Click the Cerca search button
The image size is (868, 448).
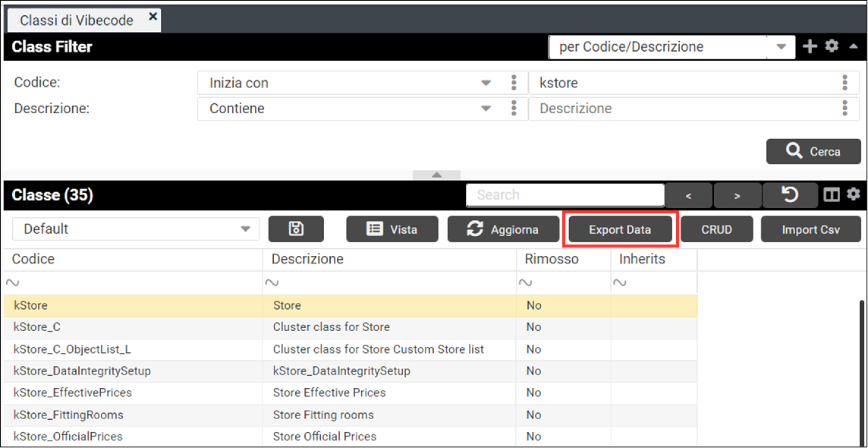(x=813, y=152)
